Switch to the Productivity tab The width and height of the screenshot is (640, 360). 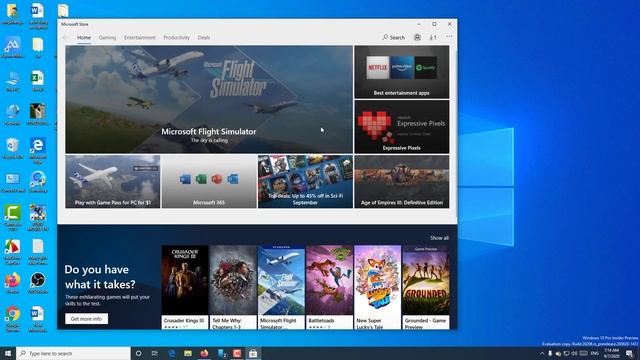[176, 38]
